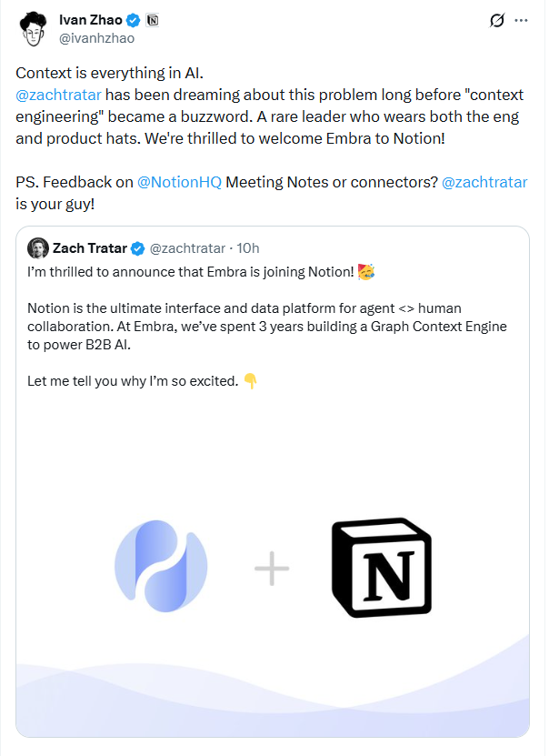Click the pointing-down emoji in quoted post

(251, 381)
